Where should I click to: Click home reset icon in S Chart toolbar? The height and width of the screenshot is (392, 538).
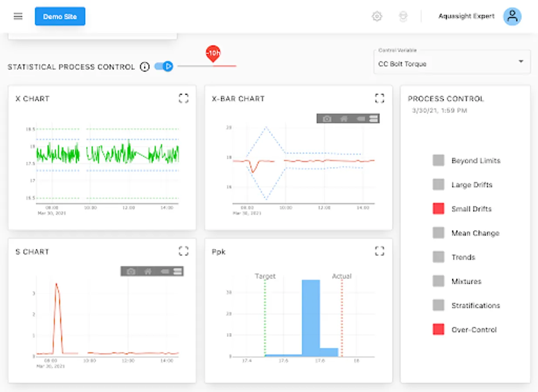[148, 271]
